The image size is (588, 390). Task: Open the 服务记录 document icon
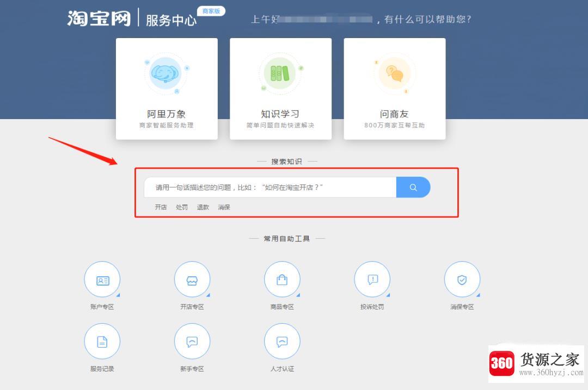[102, 341]
